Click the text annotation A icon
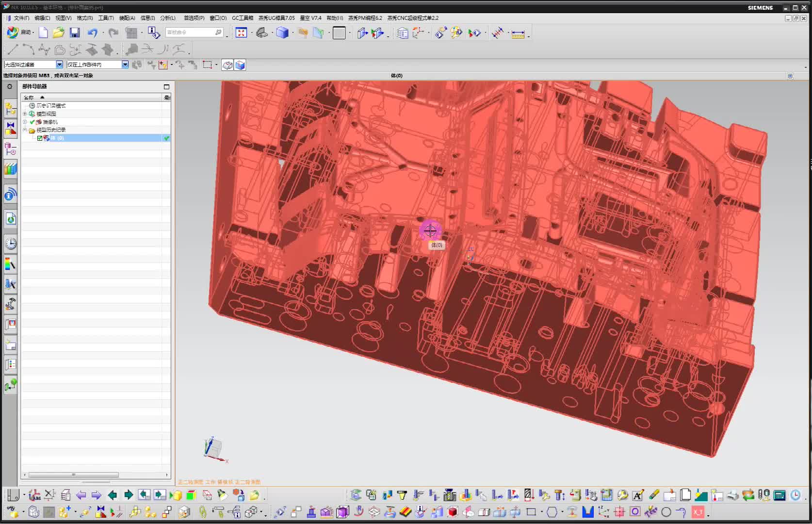The image size is (812, 524). point(638,495)
